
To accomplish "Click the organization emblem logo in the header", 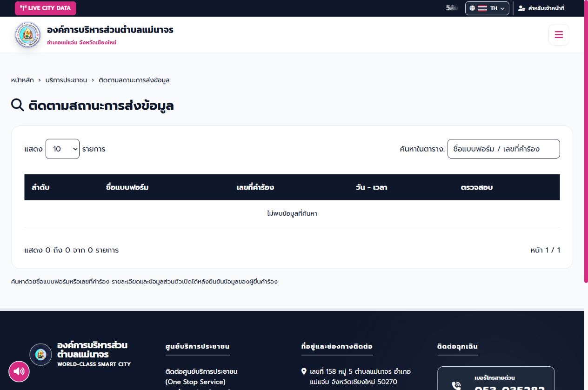I will click(28, 35).
